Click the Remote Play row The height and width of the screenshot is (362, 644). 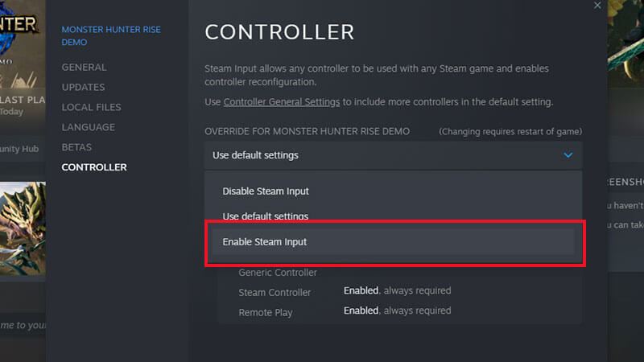tap(266, 312)
